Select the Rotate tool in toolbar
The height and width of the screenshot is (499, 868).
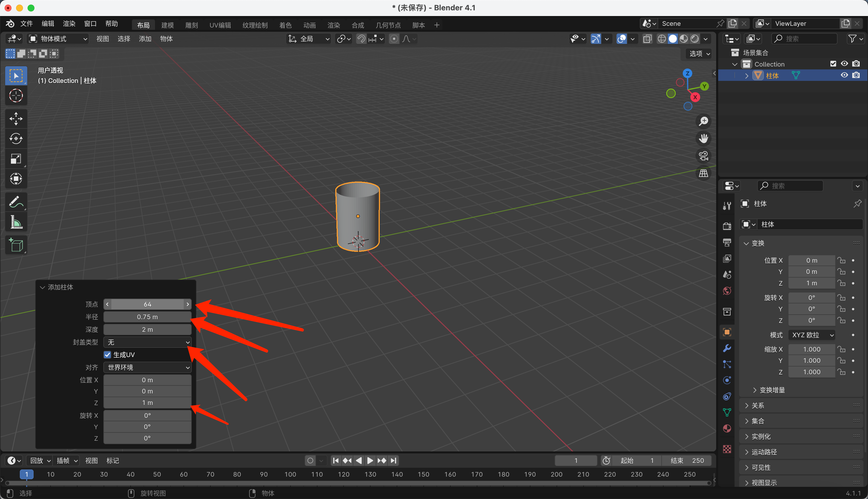[x=16, y=139]
